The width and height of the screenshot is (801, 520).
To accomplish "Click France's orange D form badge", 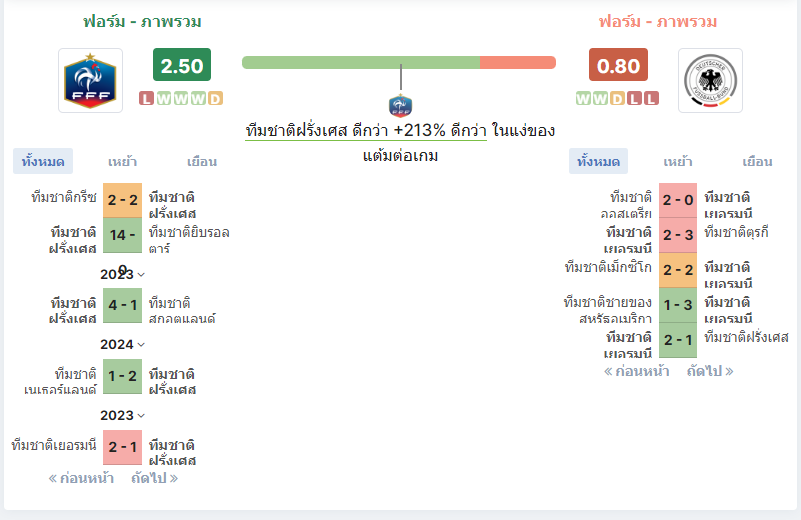I will [x=216, y=98].
